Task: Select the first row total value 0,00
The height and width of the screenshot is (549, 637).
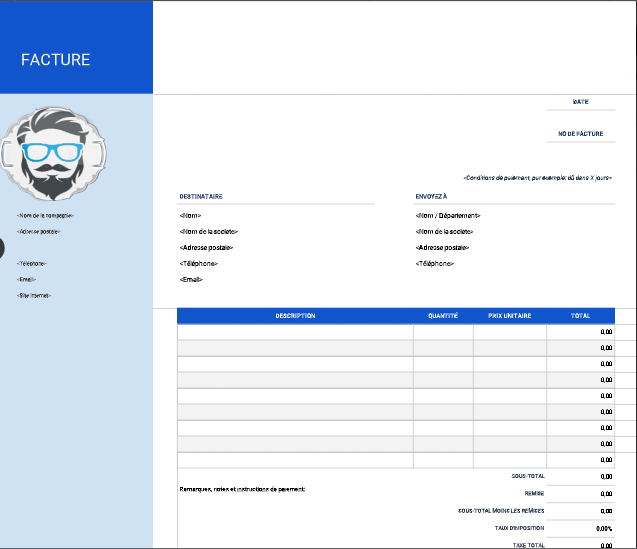Action: pyautogui.click(x=606, y=332)
